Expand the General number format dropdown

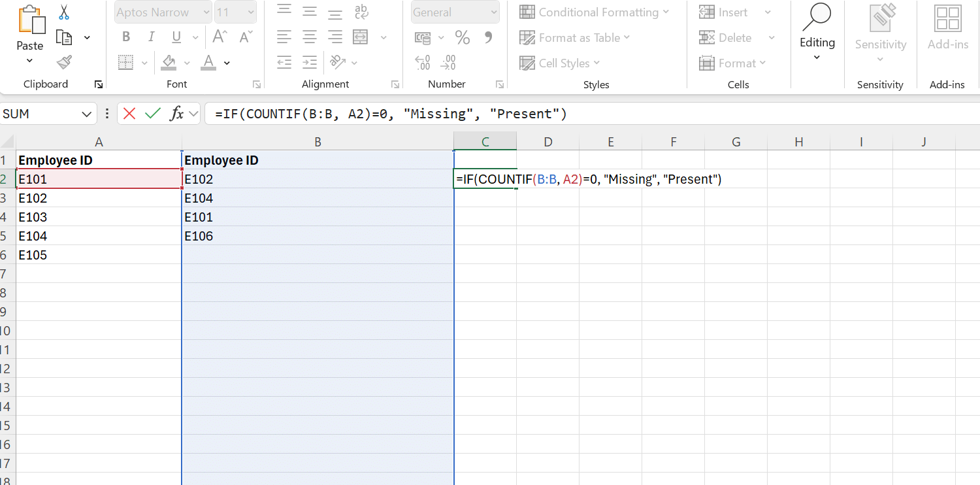point(495,12)
